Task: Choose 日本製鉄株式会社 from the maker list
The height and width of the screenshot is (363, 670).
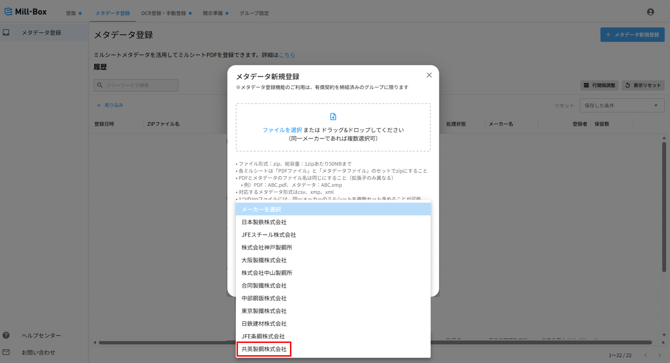Action: 333,222
